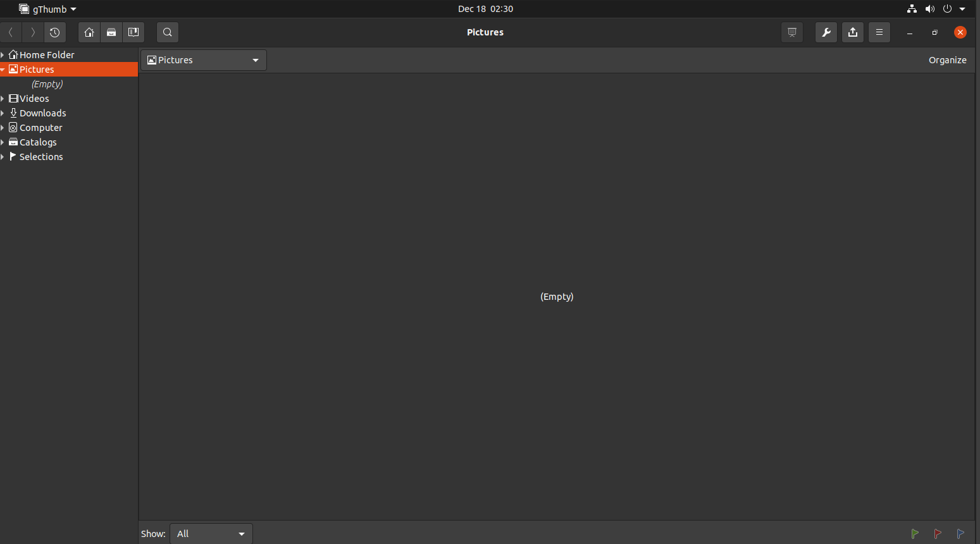
Task: Click the search magnifier icon
Action: point(168,32)
